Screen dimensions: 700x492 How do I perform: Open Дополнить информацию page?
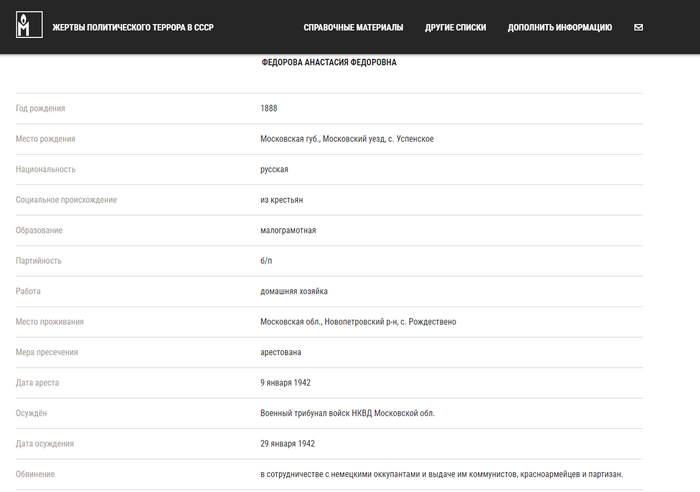pos(559,27)
